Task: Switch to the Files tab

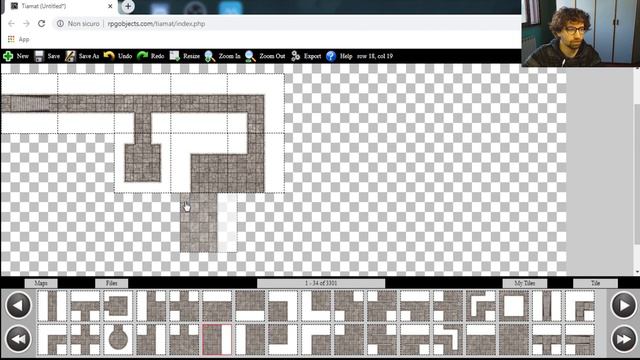Action: pyautogui.click(x=111, y=283)
